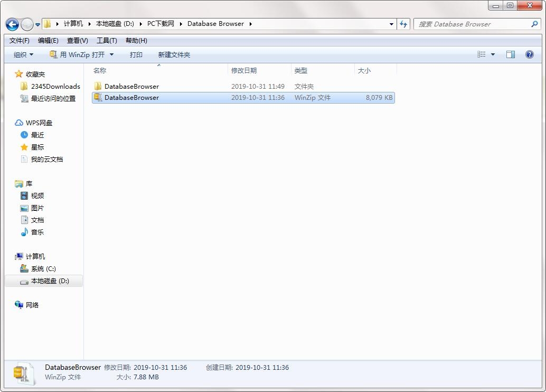
Task: Expand arrow after 计算机 in address bar
Action: pyautogui.click(x=89, y=24)
